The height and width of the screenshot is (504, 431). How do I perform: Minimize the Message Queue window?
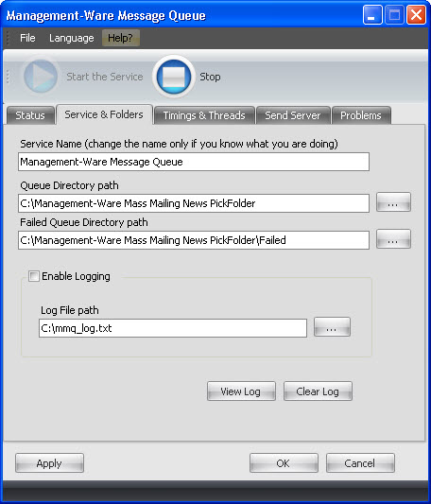(x=372, y=15)
